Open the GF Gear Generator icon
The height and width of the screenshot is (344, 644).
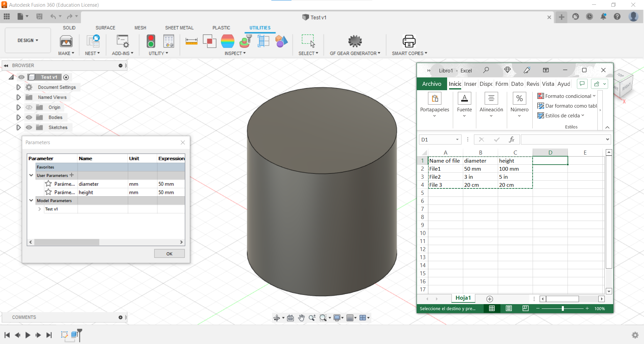click(x=355, y=41)
